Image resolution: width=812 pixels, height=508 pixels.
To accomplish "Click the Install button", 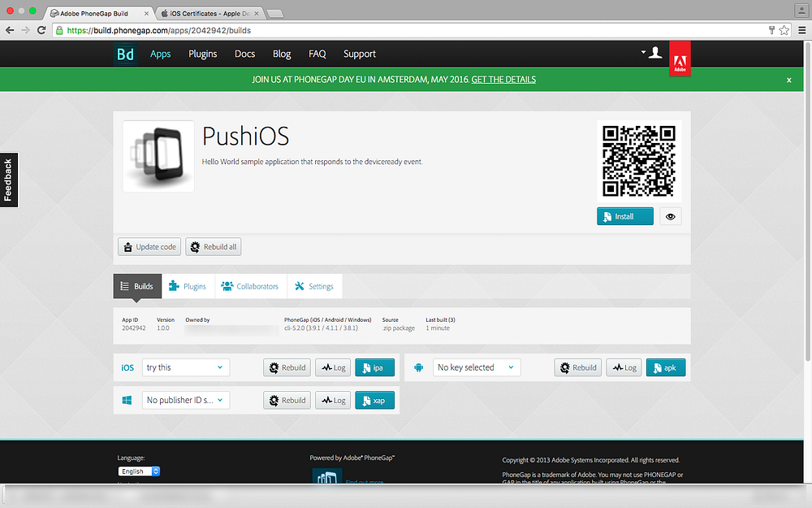I will (x=625, y=216).
